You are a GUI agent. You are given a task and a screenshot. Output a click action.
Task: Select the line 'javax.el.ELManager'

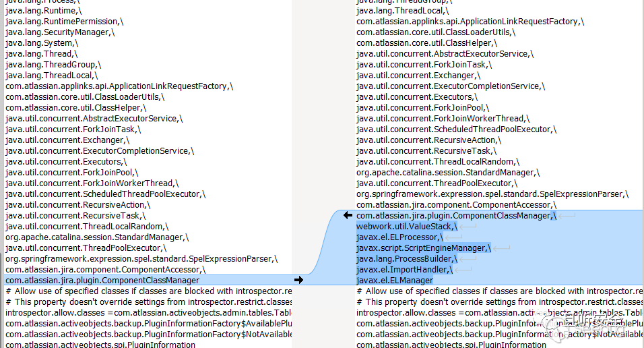(x=394, y=280)
